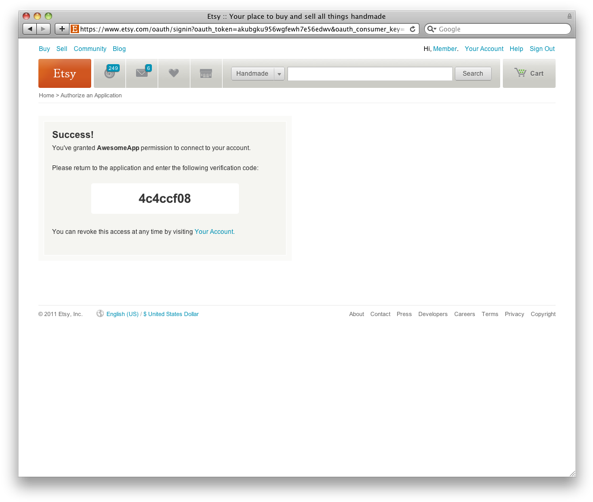Click the Success! heading text
Viewport: 593px width, 502px height.
[73, 135]
